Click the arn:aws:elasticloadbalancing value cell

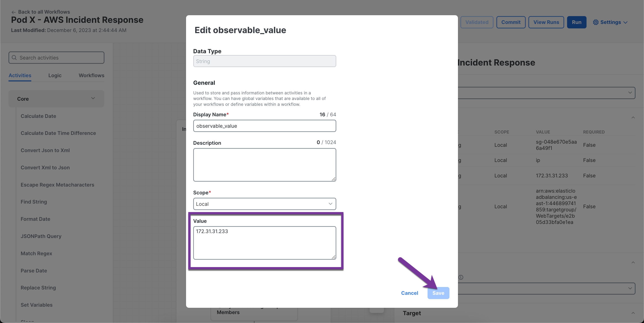556,206
